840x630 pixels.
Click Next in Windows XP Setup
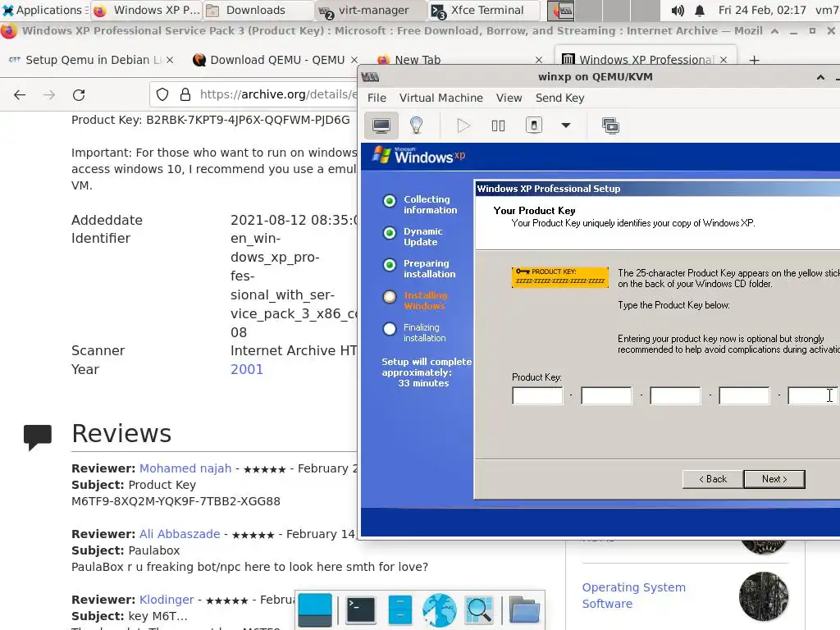click(774, 479)
